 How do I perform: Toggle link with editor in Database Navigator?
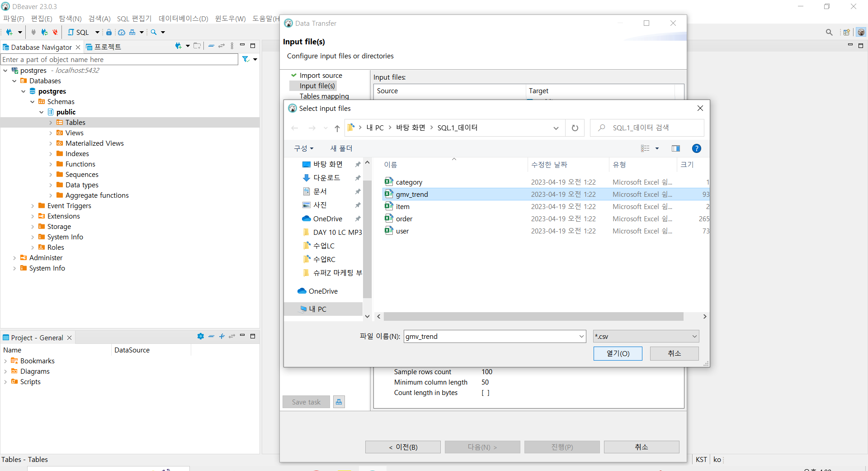[222, 46]
